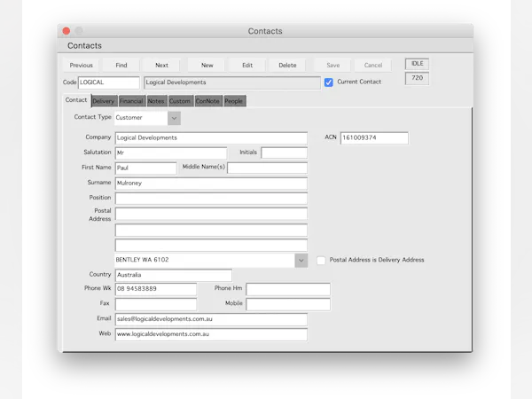Screen dimensions: 532x399
Task: Open the ConNote tab
Action: click(208, 101)
